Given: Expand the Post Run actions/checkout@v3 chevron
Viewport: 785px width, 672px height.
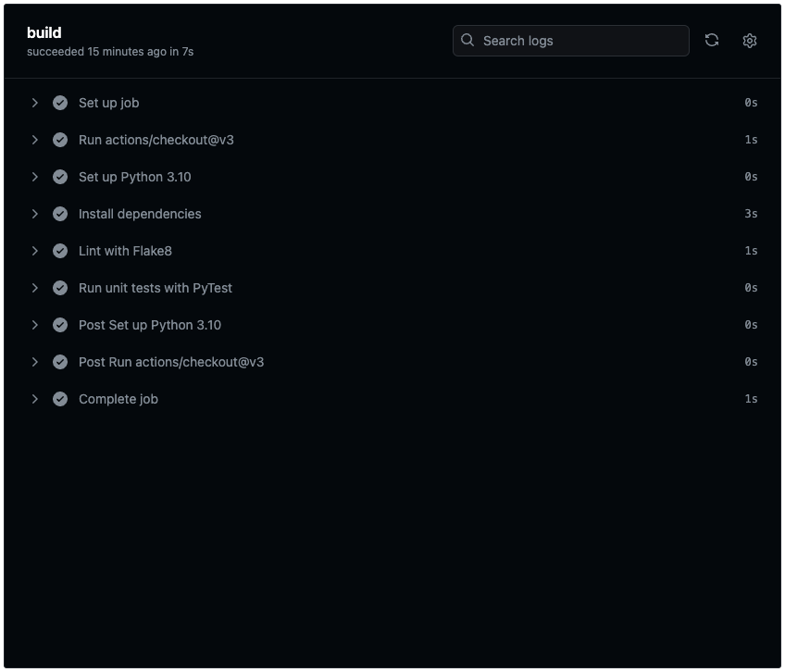Looking at the screenshot, I should [x=34, y=362].
